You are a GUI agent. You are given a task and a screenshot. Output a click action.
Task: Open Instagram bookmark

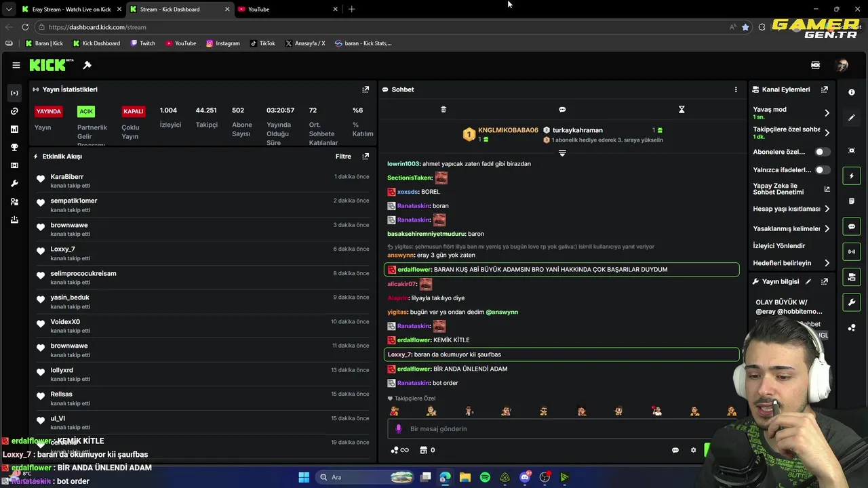pos(223,43)
